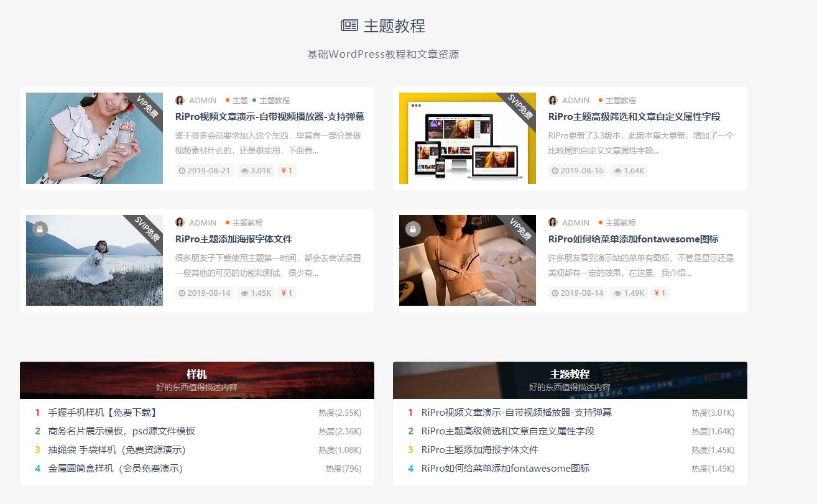Viewport: 817px width, 504px height.
Task: Open 手握手机样机【免费下载】 in ranking list
Action: pos(103,413)
